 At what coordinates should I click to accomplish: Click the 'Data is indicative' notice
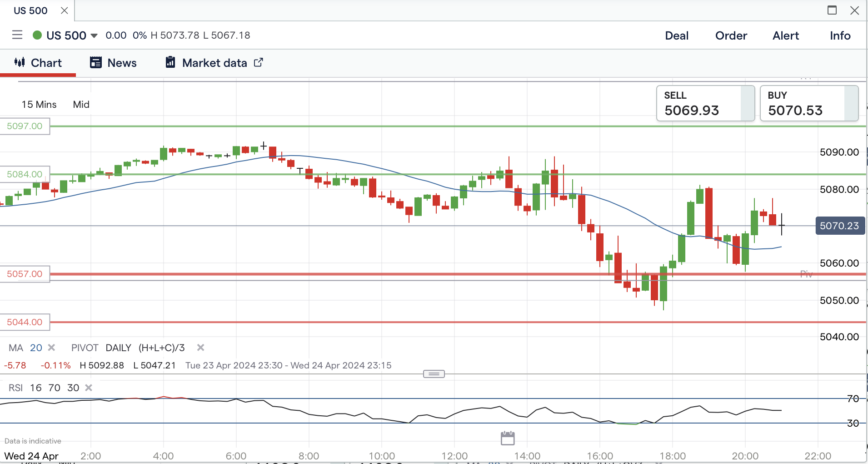pos(33,441)
